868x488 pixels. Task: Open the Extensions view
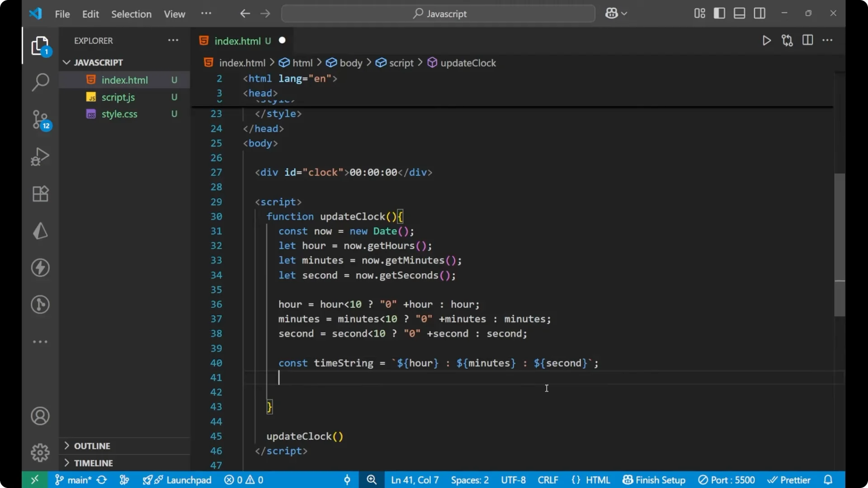40,194
